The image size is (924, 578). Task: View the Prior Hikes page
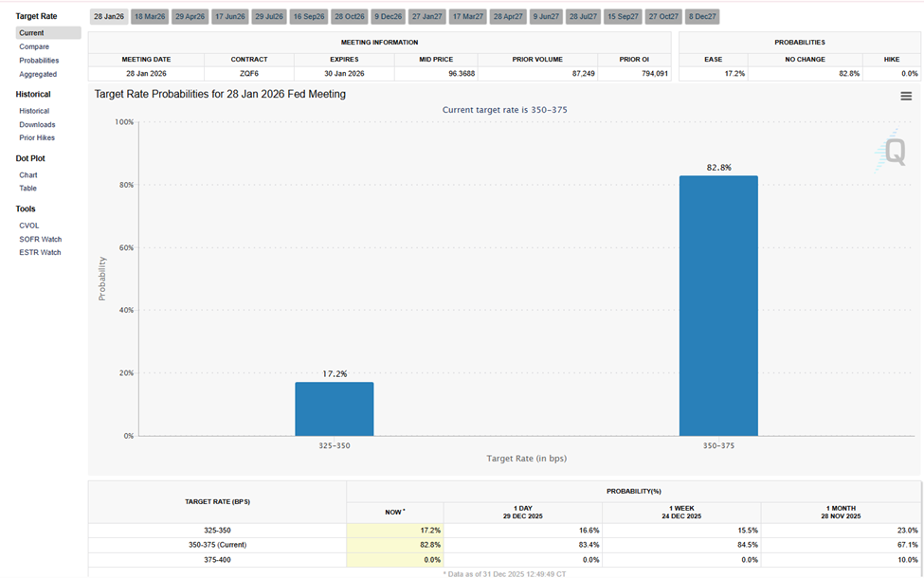click(36, 138)
